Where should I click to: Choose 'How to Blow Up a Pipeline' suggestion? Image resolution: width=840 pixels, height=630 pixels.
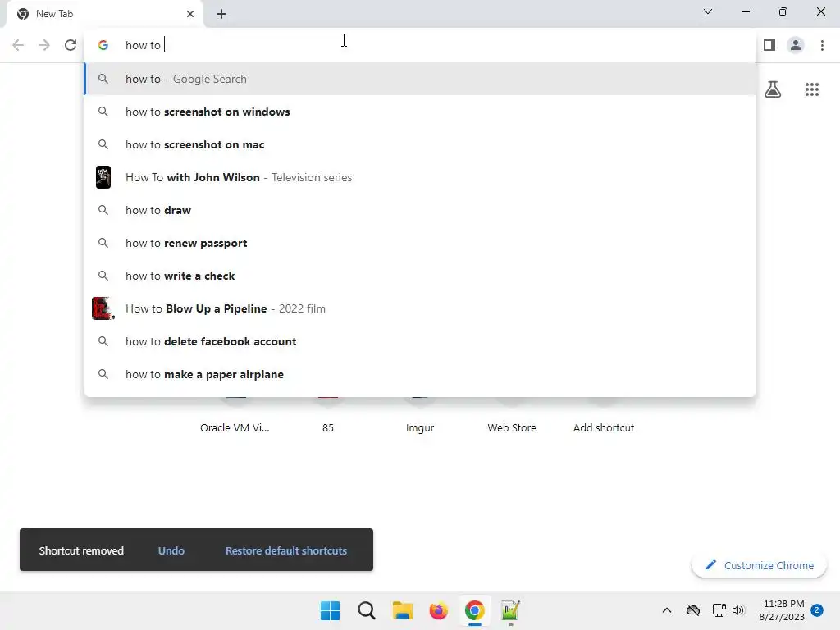click(420, 308)
